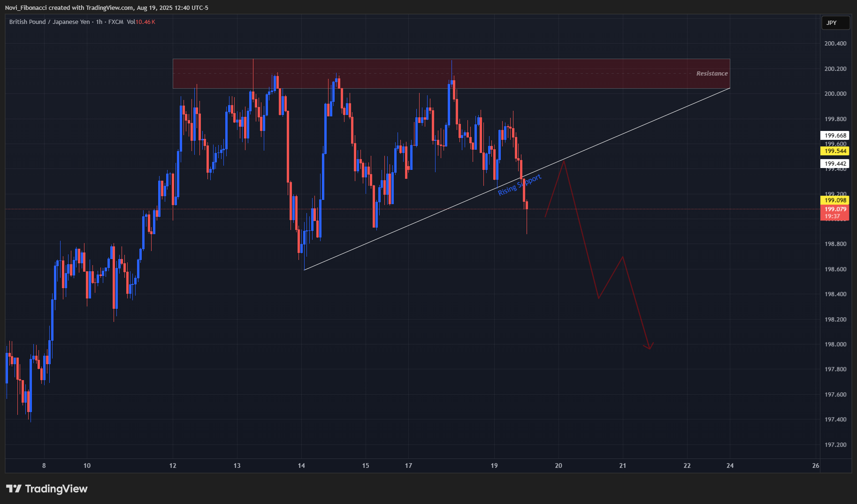Viewport: 857px width, 504px height.
Task: Select the Rising Support trendline label
Action: (x=520, y=185)
